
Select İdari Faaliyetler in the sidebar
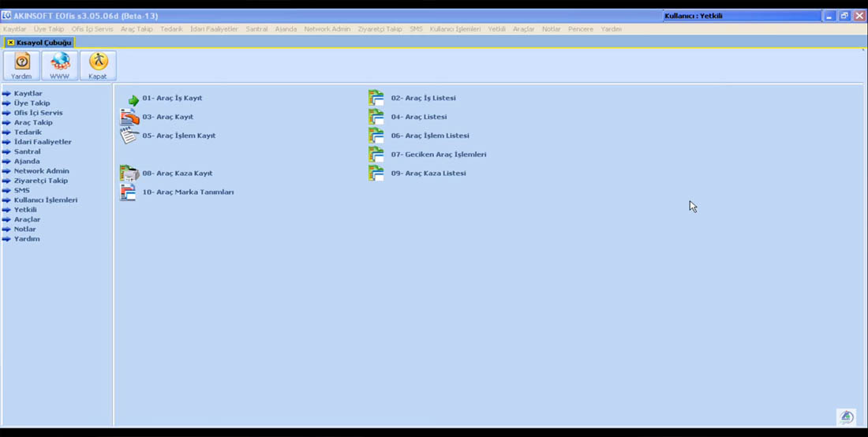(x=43, y=142)
